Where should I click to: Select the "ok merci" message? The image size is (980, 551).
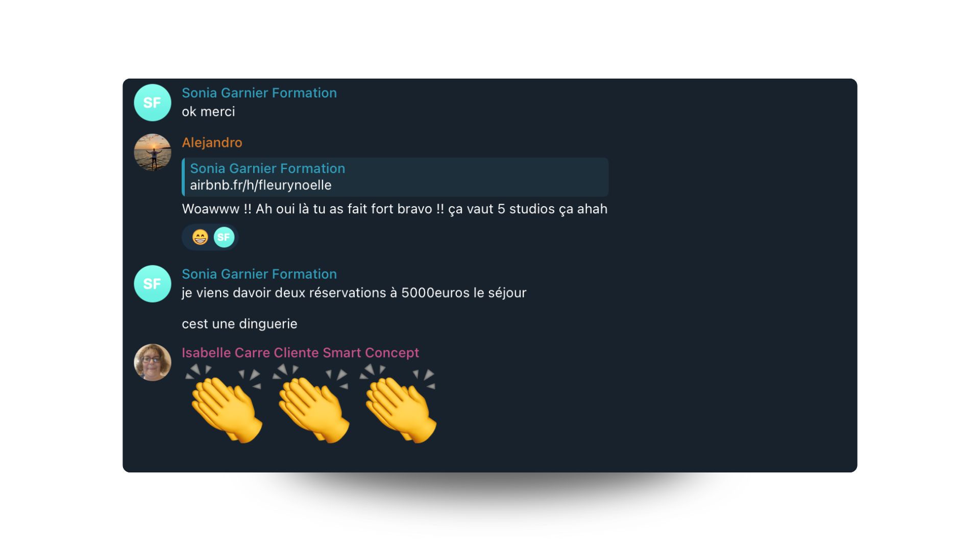(208, 112)
